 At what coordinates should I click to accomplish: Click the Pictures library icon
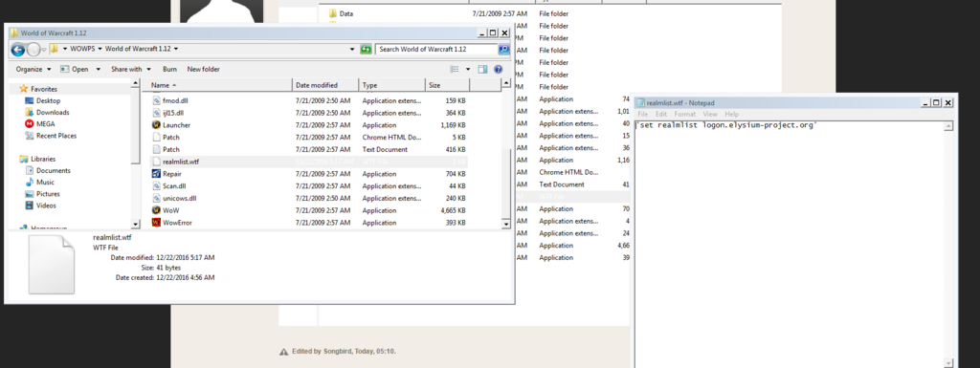click(x=30, y=194)
